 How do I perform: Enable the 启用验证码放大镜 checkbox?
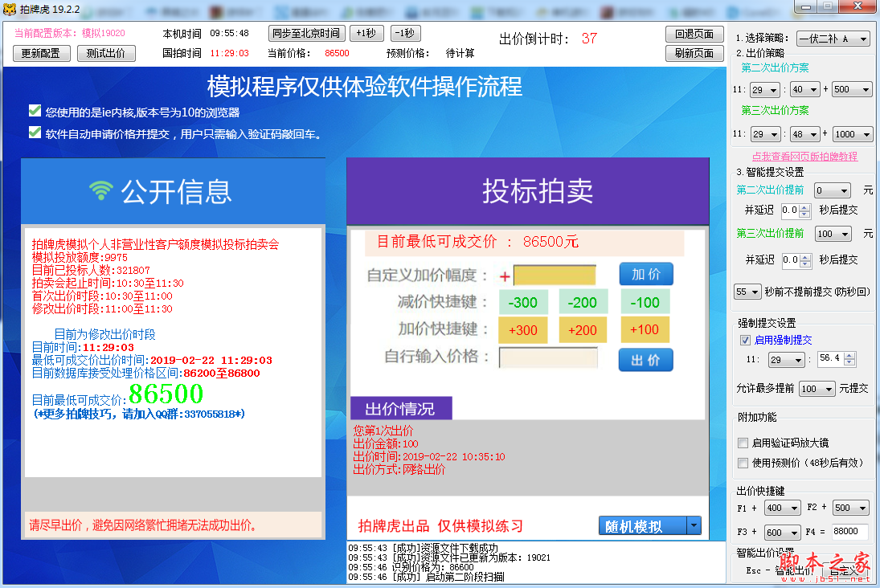pyautogui.click(x=743, y=443)
